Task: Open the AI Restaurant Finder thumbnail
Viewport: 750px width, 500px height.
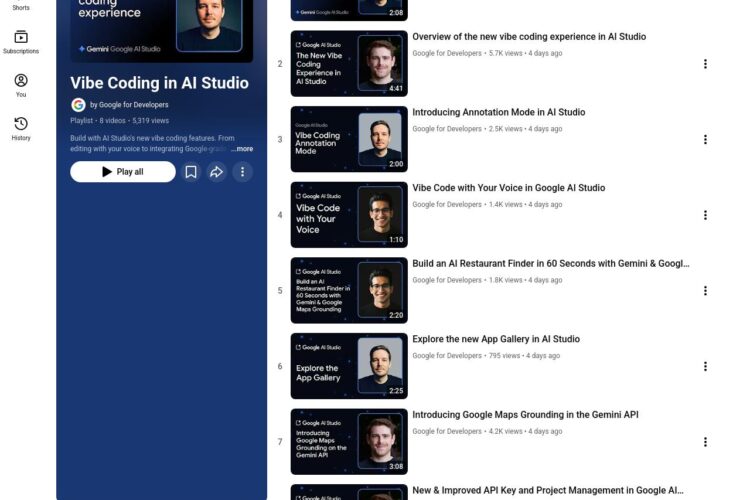Action: 349,290
